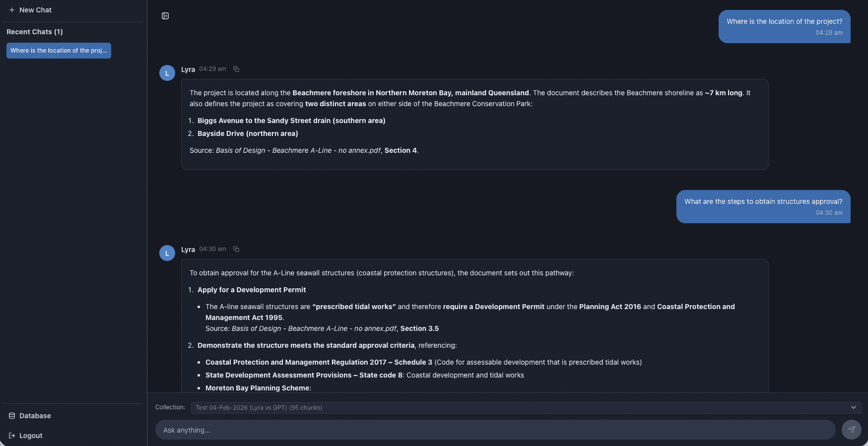
Task: Start a New Chat
Action: [30, 10]
